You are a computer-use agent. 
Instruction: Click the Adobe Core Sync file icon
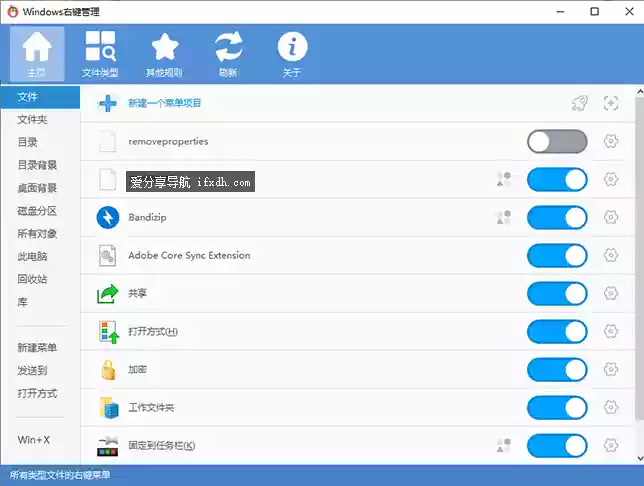click(108, 256)
